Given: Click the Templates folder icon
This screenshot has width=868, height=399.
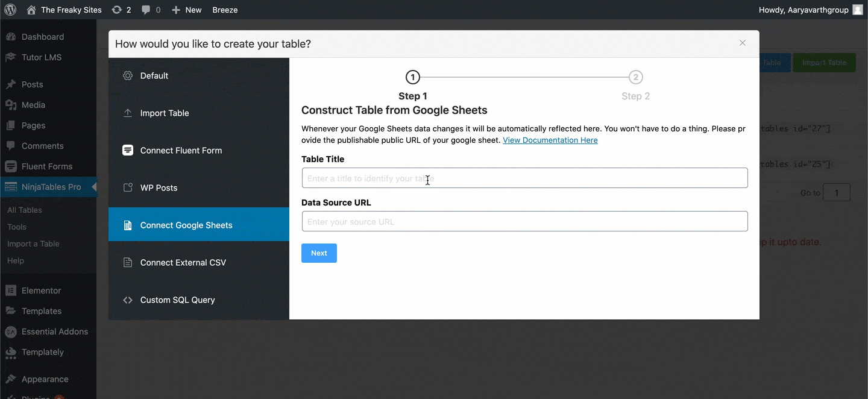Looking at the screenshot, I should 11,311.
